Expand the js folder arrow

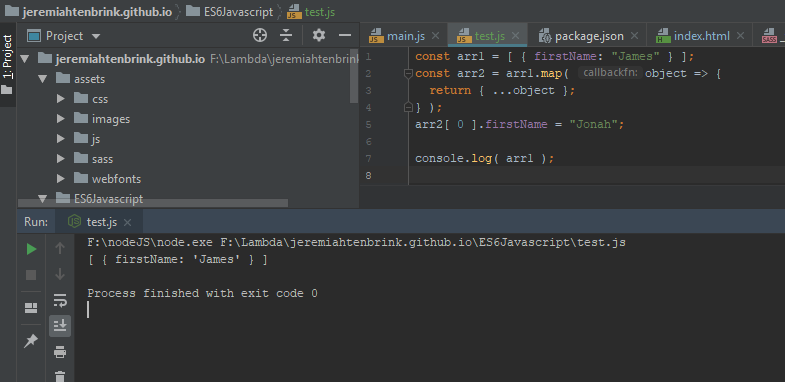point(61,139)
